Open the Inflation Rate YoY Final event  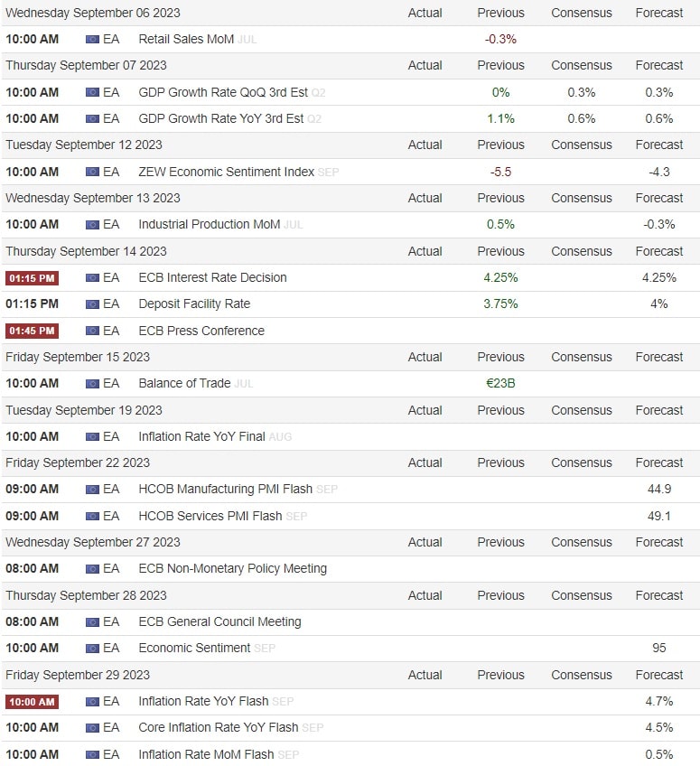[x=201, y=436]
